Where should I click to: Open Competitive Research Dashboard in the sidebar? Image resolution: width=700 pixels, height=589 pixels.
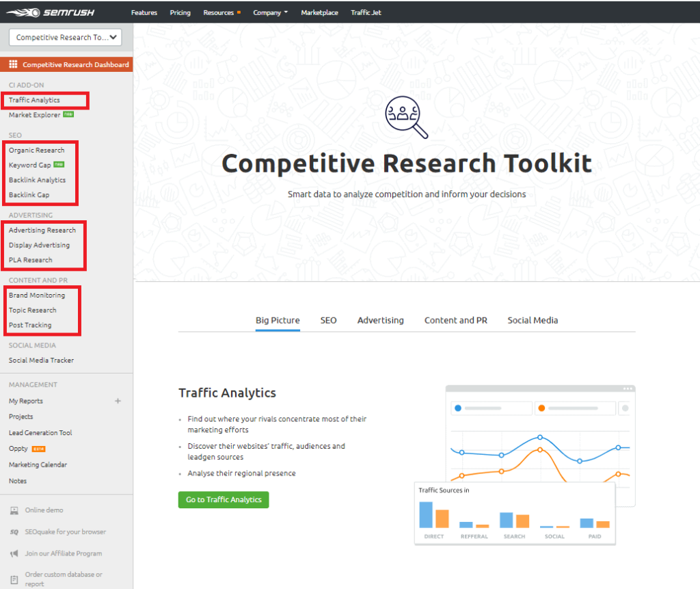pyautogui.click(x=66, y=64)
